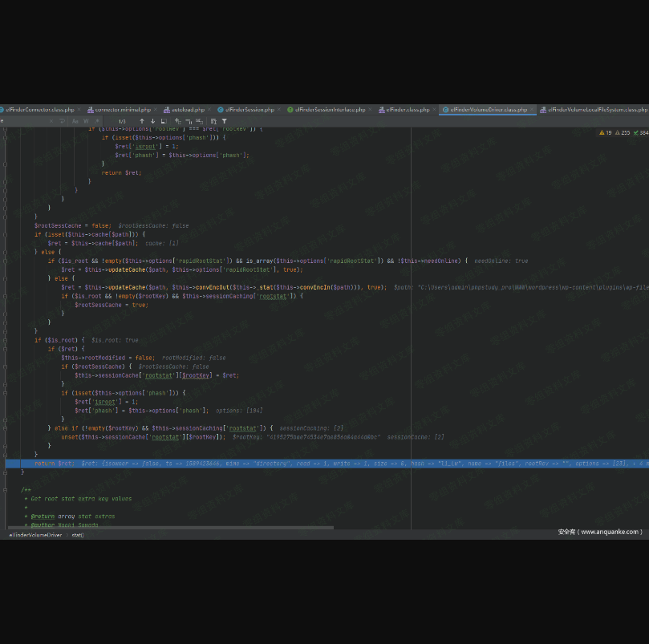
Task: Click the warnings count indicator showing 19
Action: coord(605,132)
